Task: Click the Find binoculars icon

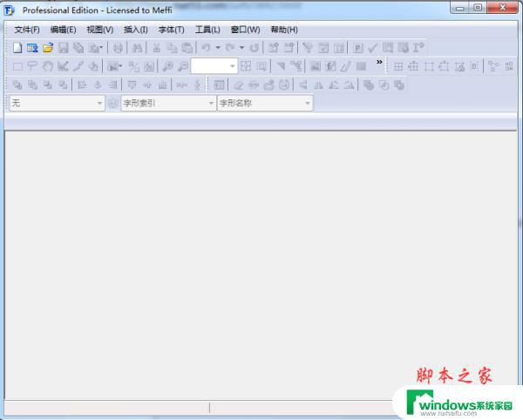Action: (137, 48)
